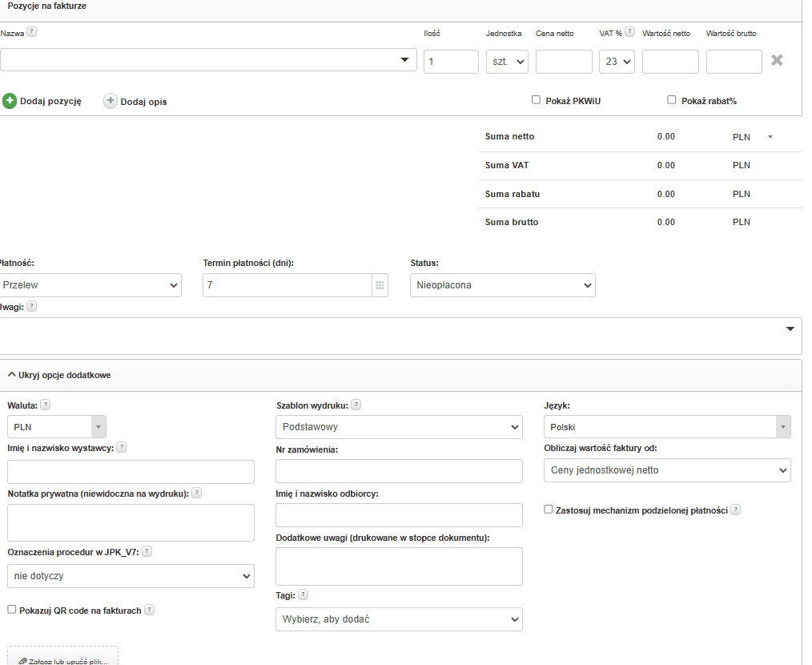Click the help icon next to Nazwa

[x=32, y=32]
